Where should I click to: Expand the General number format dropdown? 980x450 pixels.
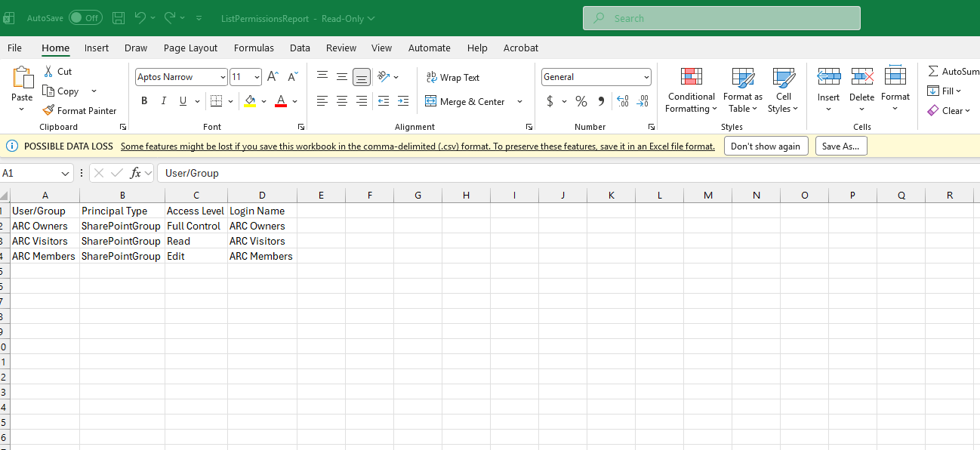coord(646,77)
